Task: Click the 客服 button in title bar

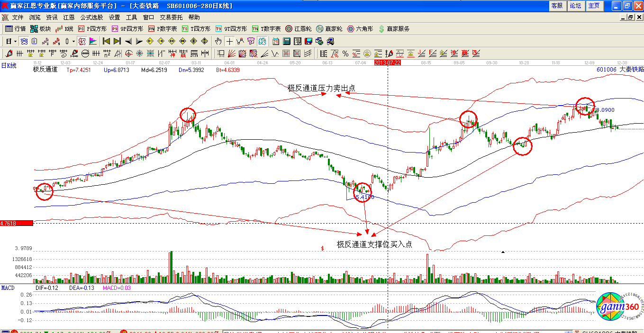Action: point(557,6)
